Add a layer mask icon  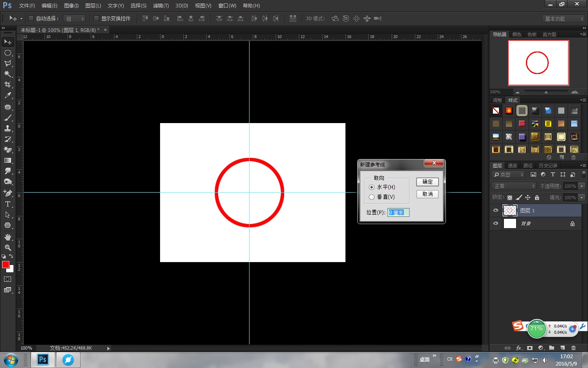click(530, 348)
